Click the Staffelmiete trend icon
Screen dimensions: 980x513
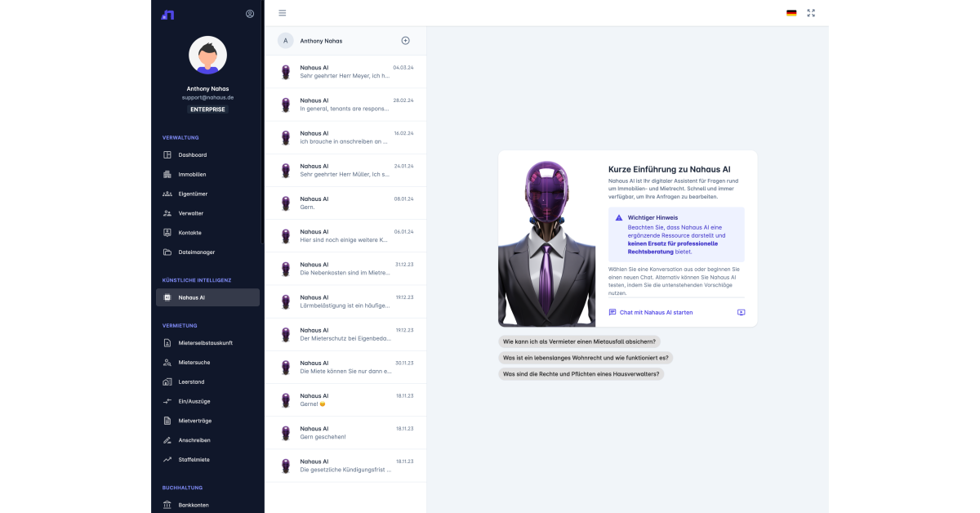tap(167, 459)
